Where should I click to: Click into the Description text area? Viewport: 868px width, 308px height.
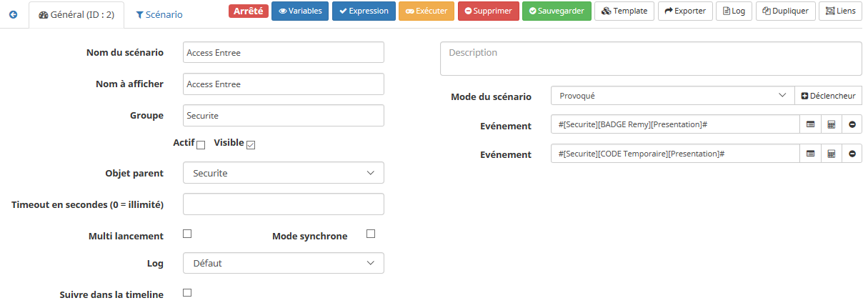tap(651, 59)
